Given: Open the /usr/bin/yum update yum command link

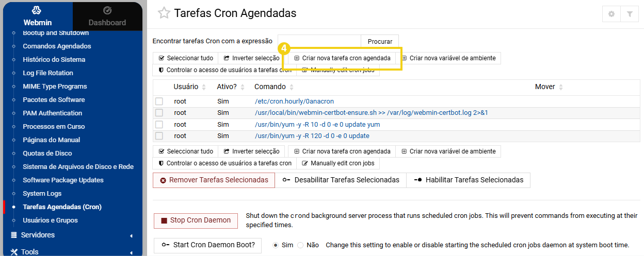Looking at the screenshot, I should click(x=317, y=125).
